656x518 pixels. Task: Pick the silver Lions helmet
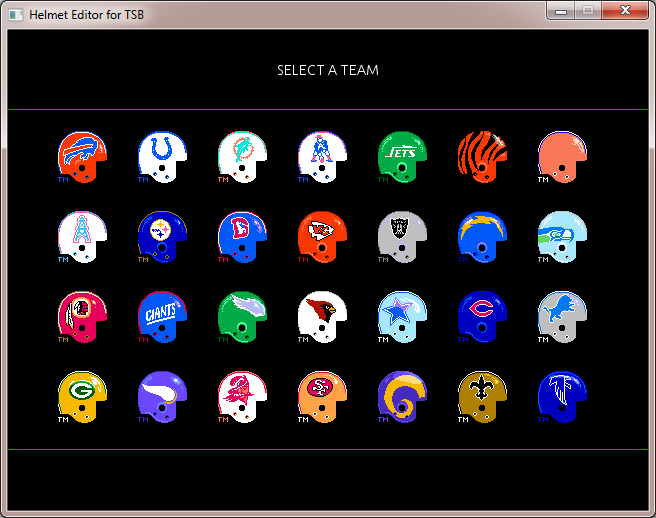562,317
